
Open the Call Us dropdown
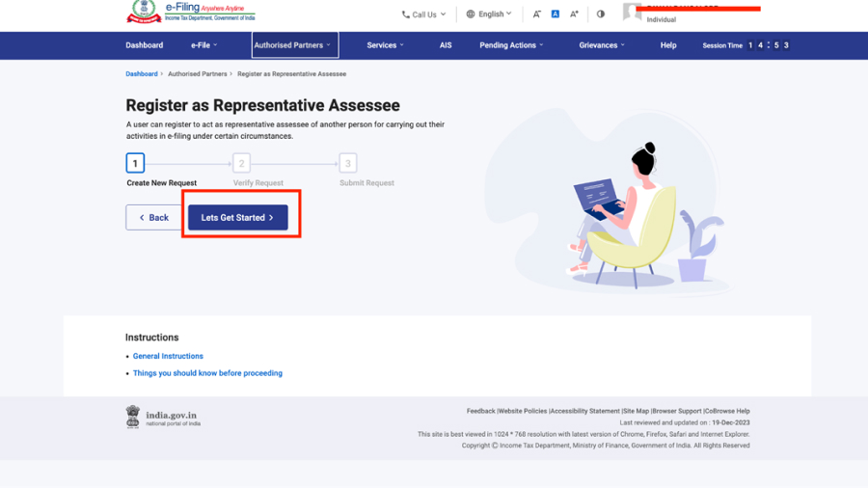click(x=423, y=14)
